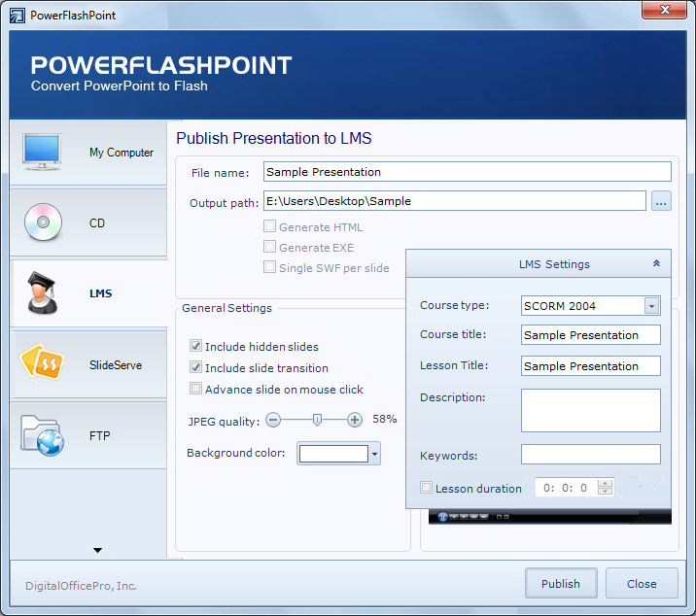Enable Advance slide on mouse click
Image resolution: width=696 pixels, height=616 pixels.
(x=195, y=389)
